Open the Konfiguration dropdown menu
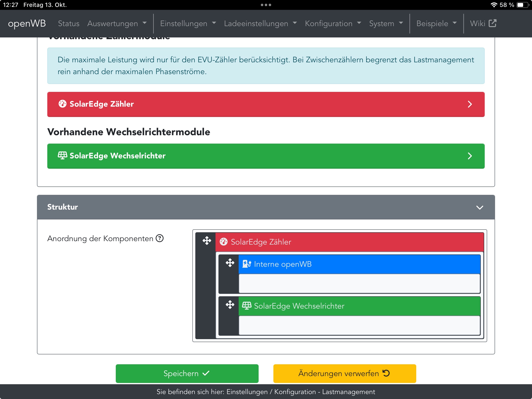The height and width of the screenshot is (399, 532). tap(333, 23)
